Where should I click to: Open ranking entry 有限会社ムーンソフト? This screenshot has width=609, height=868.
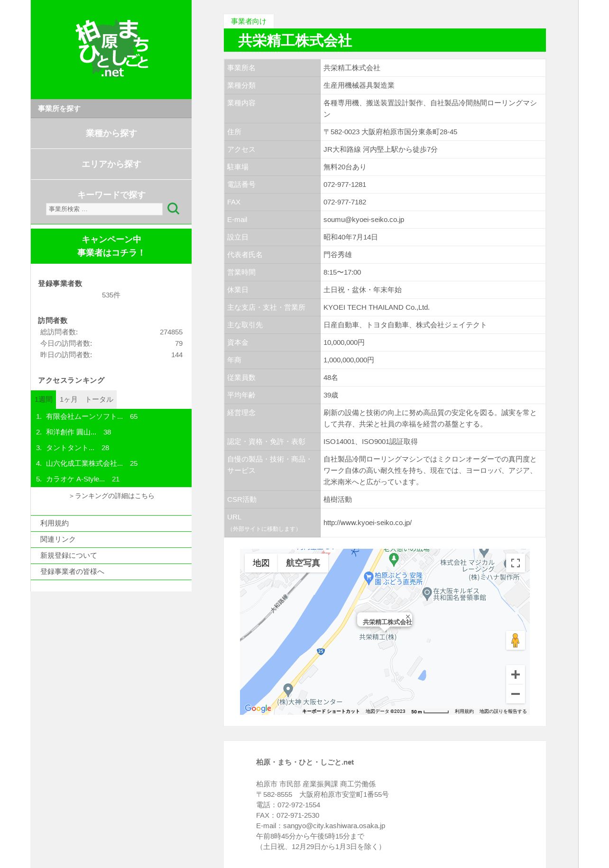[84, 416]
